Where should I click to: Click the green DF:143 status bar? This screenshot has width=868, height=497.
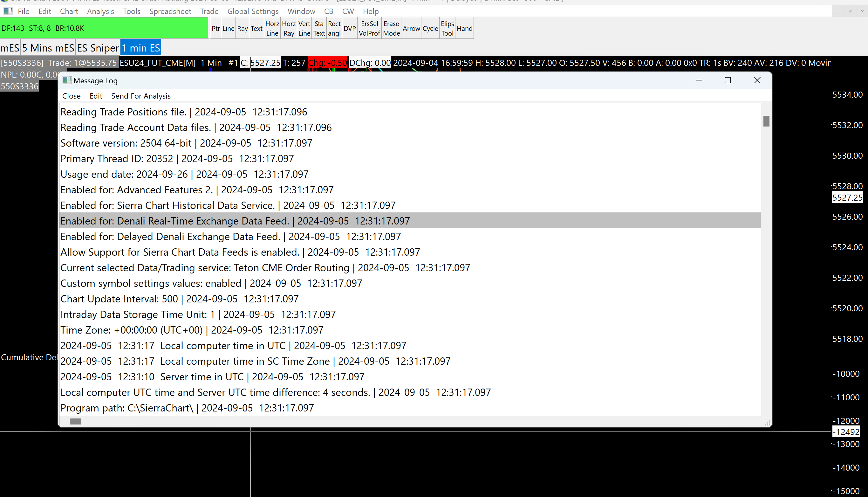point(104,28)
